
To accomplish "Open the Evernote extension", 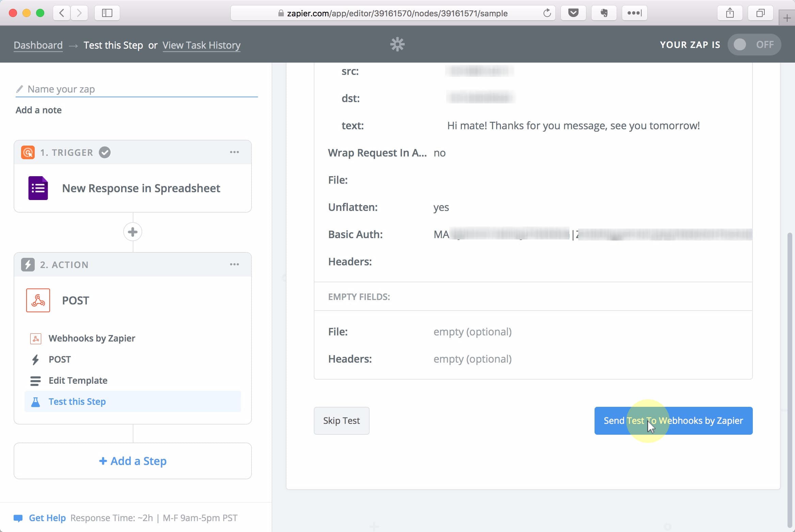I will click(604, 13).
